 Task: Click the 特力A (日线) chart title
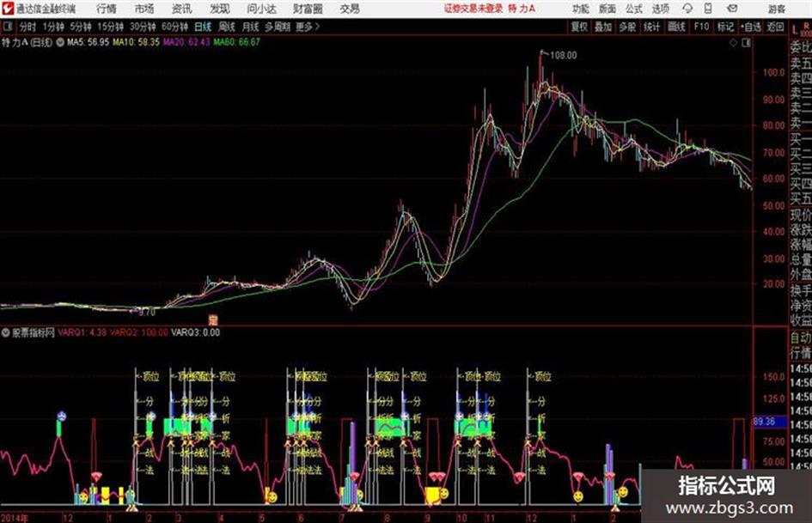[27, 42]
